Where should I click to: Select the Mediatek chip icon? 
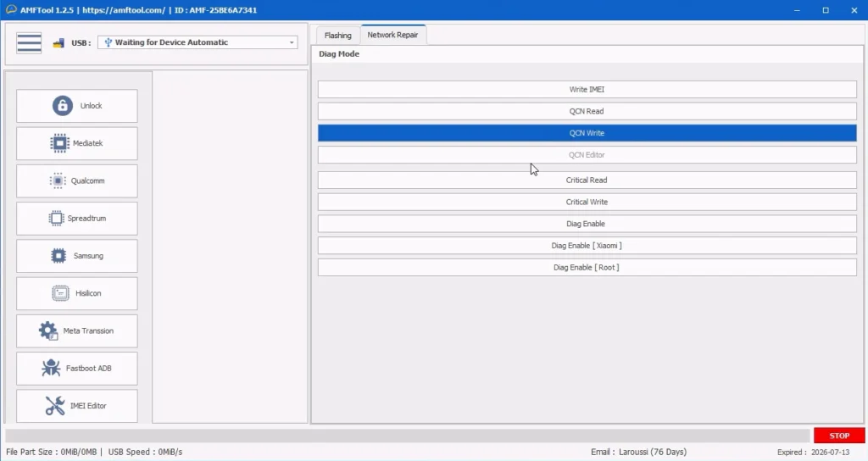tap(59, 143)
